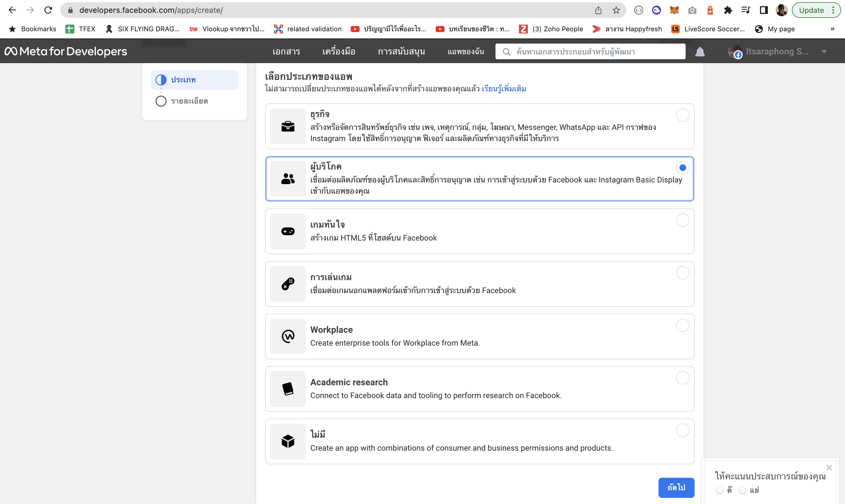The width and height of the screenshot is (845, 504).
Task: Select the ธุรกิจ app type radio button
Action: point(682,115)
